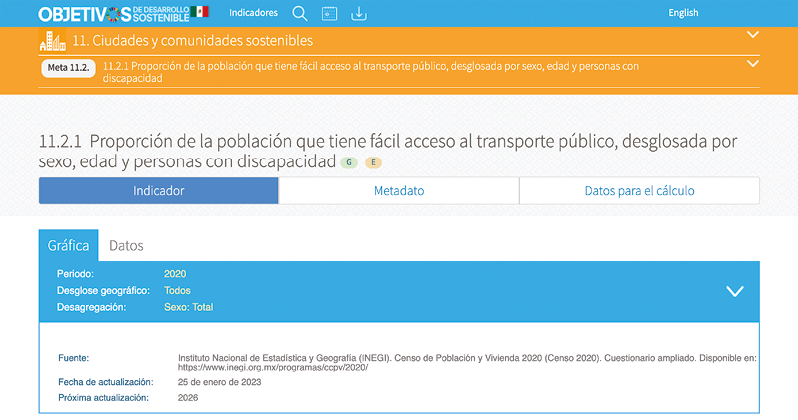Switch language to English

point(683,13)
